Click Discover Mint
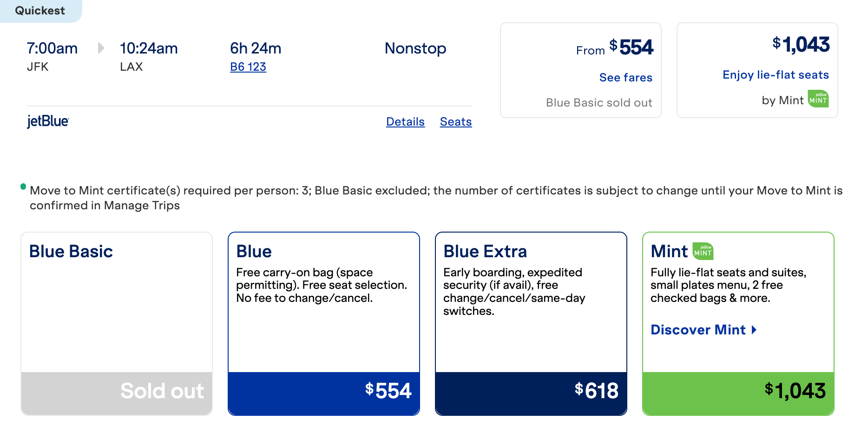Image resolution: width=868 pixels, height=440 pixels. (x=698, y=330)
